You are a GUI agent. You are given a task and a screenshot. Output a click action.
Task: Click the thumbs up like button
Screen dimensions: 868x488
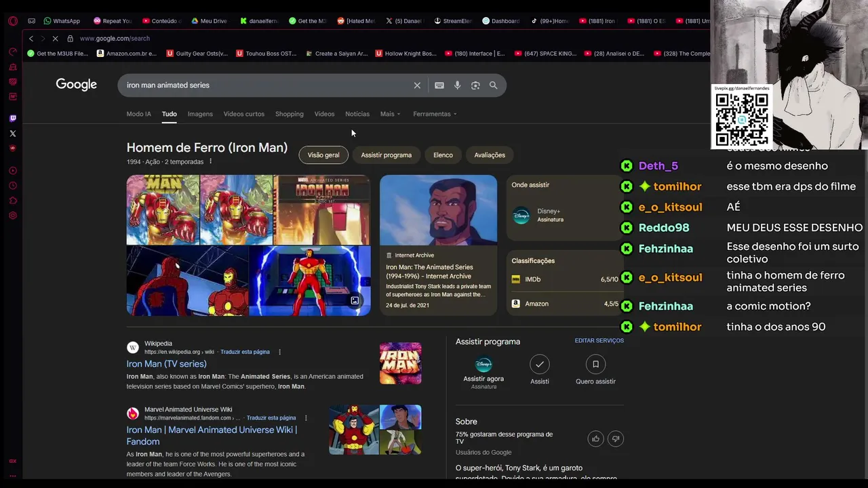point(595,439)
